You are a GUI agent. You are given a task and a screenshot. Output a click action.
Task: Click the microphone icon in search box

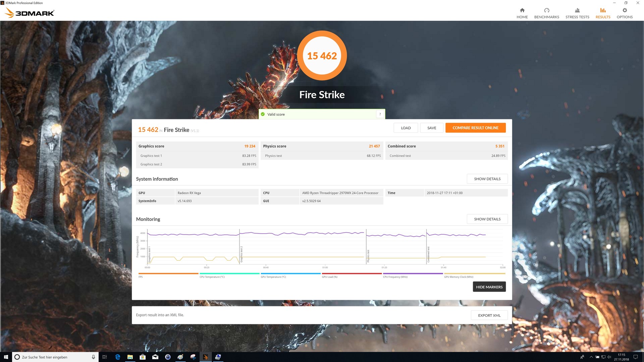pos(93,357)
